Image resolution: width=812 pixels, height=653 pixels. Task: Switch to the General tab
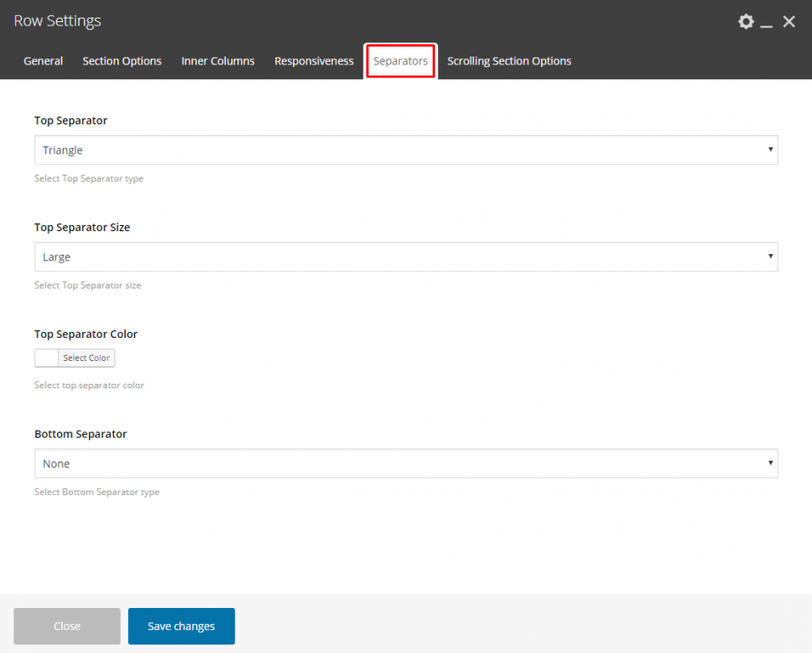[43, 61]
